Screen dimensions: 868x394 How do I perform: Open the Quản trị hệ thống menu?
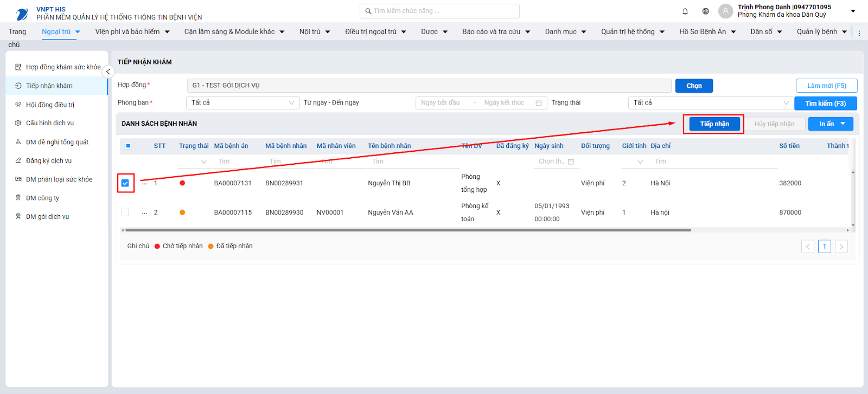coord(633,32)
